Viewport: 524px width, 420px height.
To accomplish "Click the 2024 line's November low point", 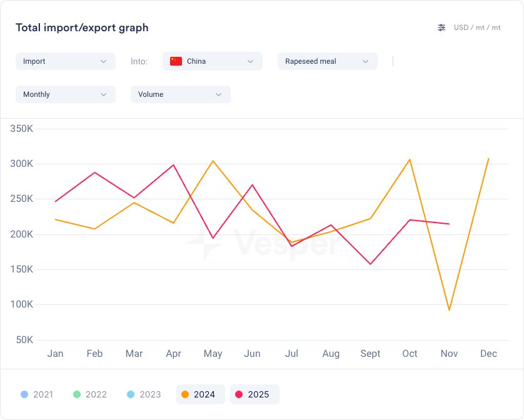I will coord(449,310).
